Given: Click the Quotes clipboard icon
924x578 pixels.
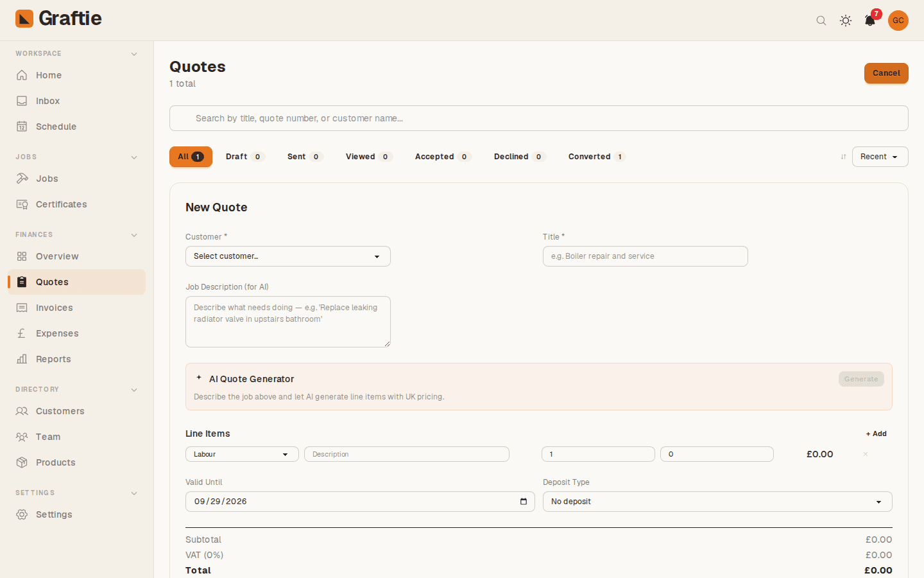Looking at the screenshot, I should click(x=22, y=282).
